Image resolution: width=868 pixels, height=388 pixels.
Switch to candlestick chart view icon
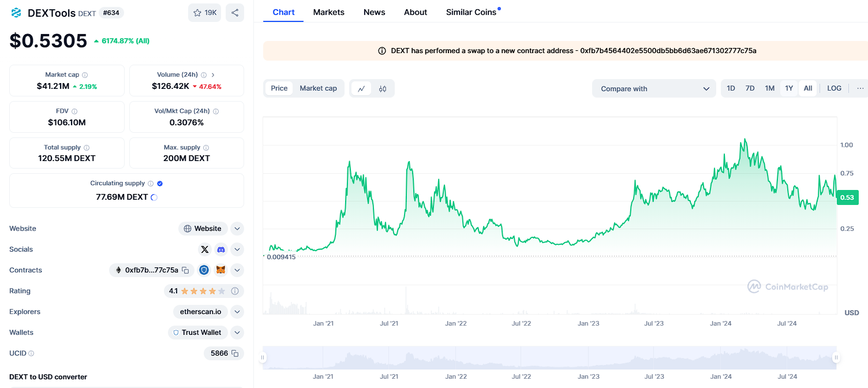tap(383, 88)
